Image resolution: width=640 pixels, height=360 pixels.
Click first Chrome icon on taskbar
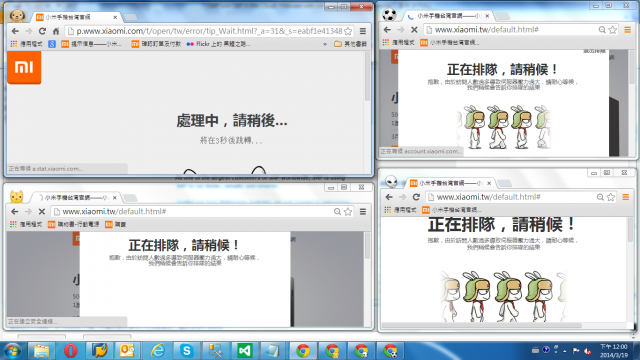tap(302, 351)
